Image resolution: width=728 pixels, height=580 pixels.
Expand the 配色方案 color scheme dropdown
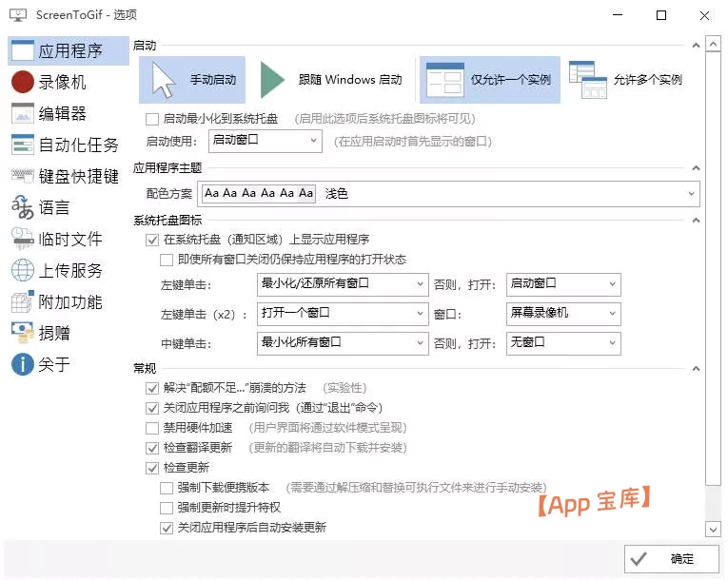point(449,194)
